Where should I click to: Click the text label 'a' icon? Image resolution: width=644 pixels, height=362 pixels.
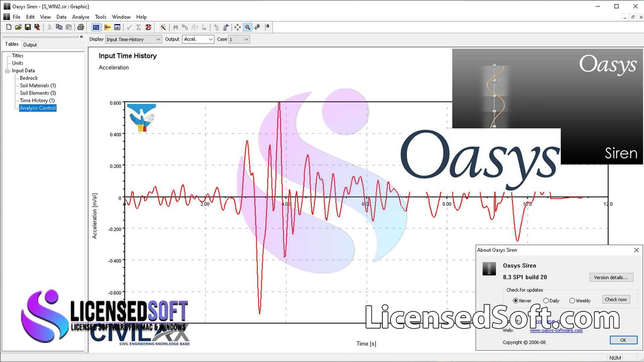[267, 27]
